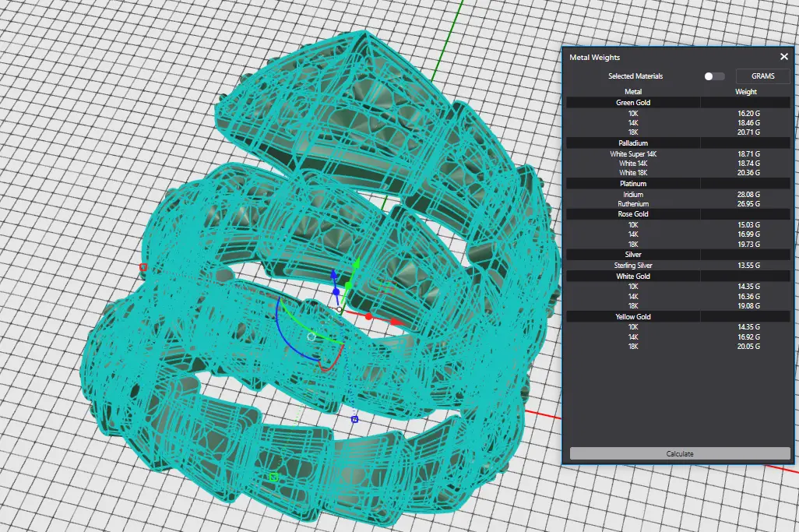
Task: Click the blue square control point
Action: (x=354, y=419)
